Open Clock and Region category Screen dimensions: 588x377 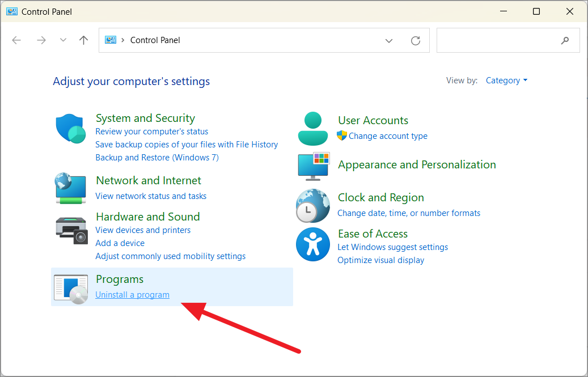click(x=381, y=197)
